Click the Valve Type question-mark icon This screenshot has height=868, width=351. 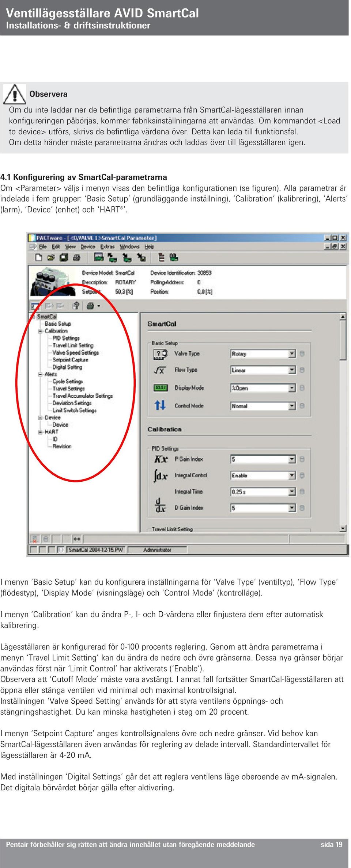point(160,354)
